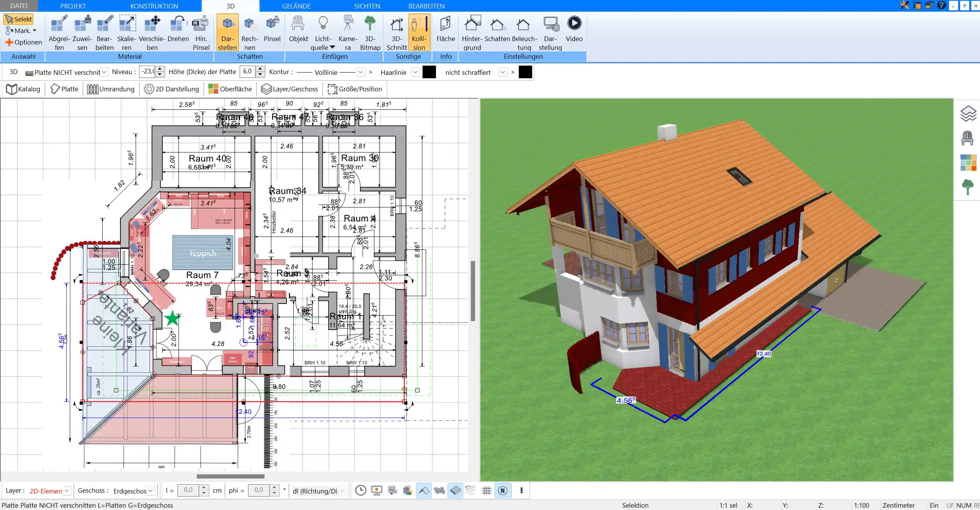Select the shadow Pinsel tool

(x=272, y=29)
